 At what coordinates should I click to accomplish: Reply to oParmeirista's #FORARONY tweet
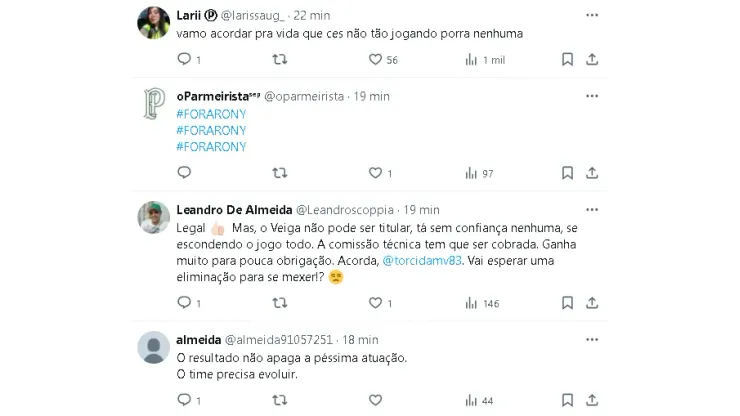(184, 173)
